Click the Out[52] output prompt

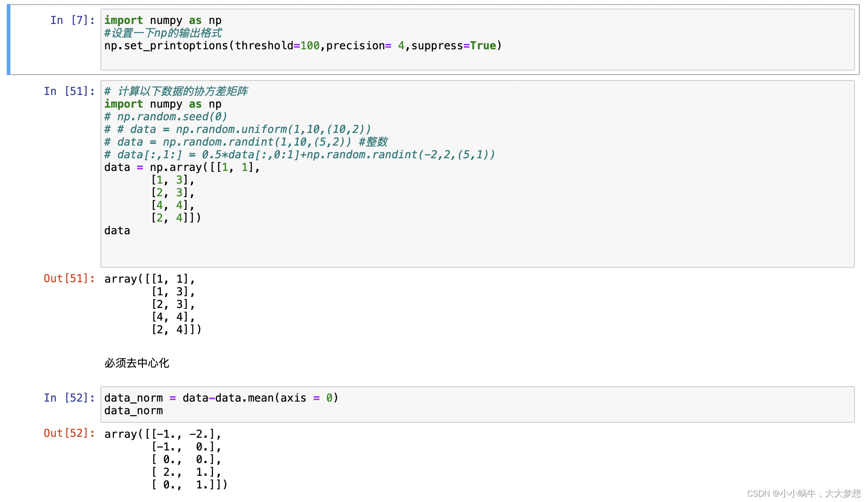pos(69,433)
